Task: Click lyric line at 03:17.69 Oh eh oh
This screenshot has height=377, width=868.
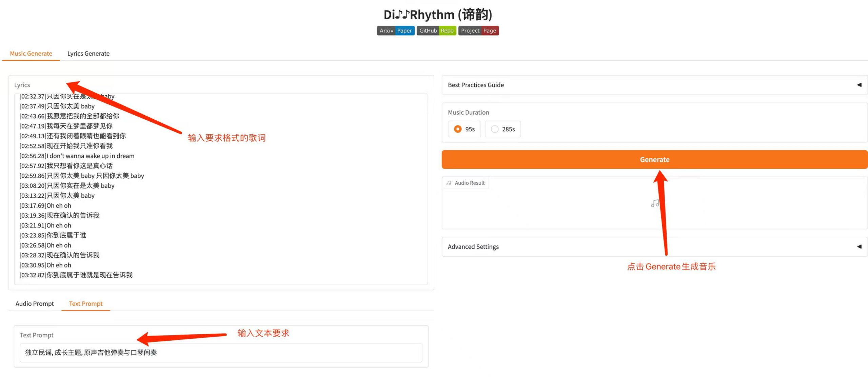Action: pos(45,205)
